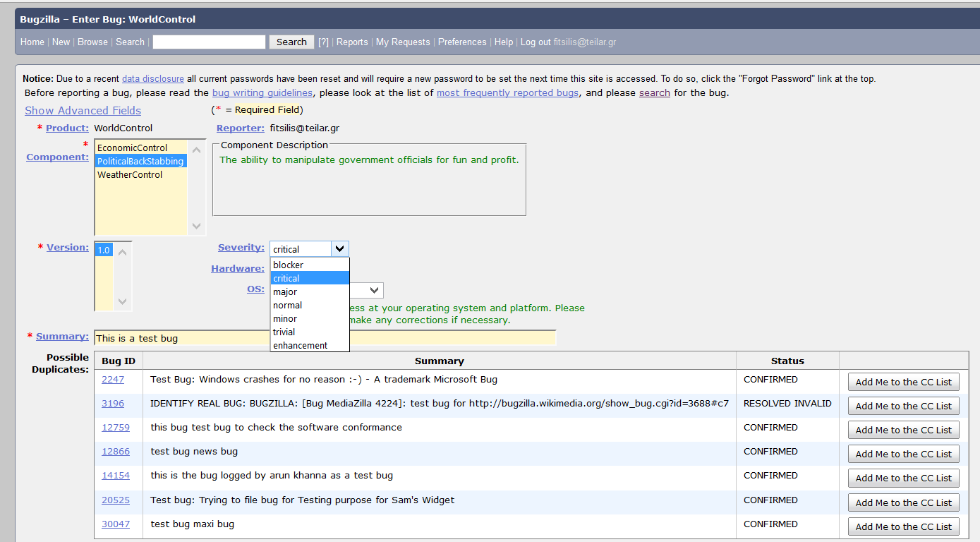Open the OS field help link
This screenshot has width=980, height=542.
coord(255,289)
